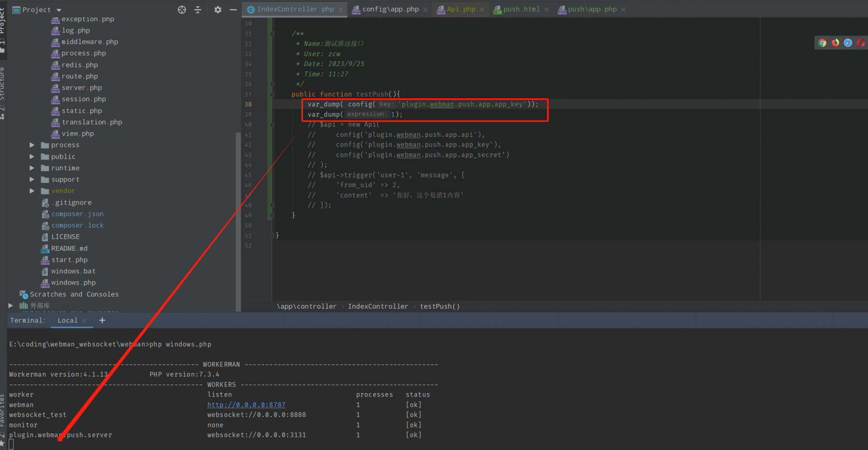This screenshot has width=868, height=450.
Task: Close the Api.php editor tab
Action: (482, 10)
